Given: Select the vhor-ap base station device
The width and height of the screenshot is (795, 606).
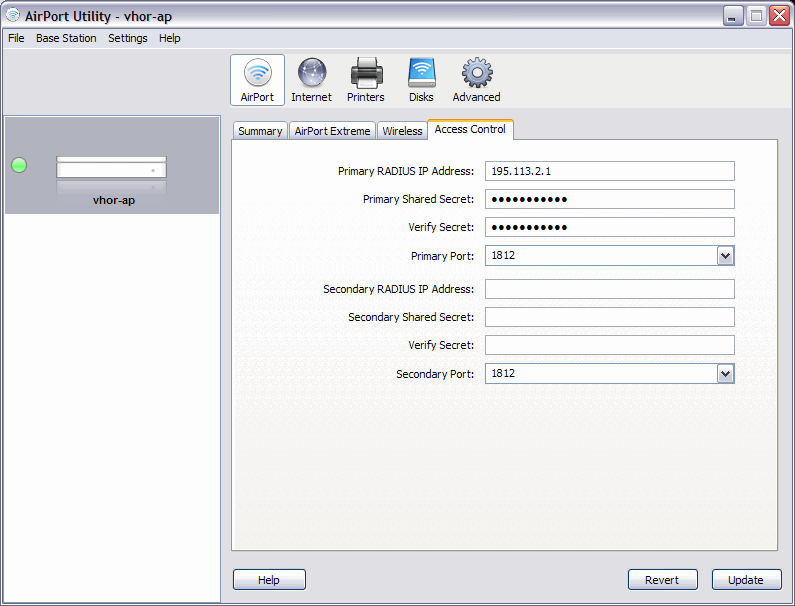Looking at the screenshot, I should tap(112, 165).
